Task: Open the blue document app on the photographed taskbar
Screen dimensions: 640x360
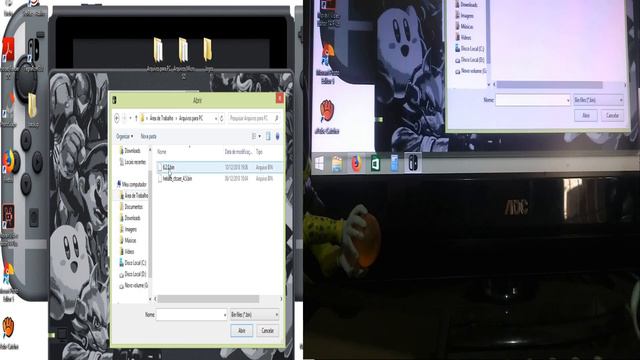Action: (x=394, y=164)
